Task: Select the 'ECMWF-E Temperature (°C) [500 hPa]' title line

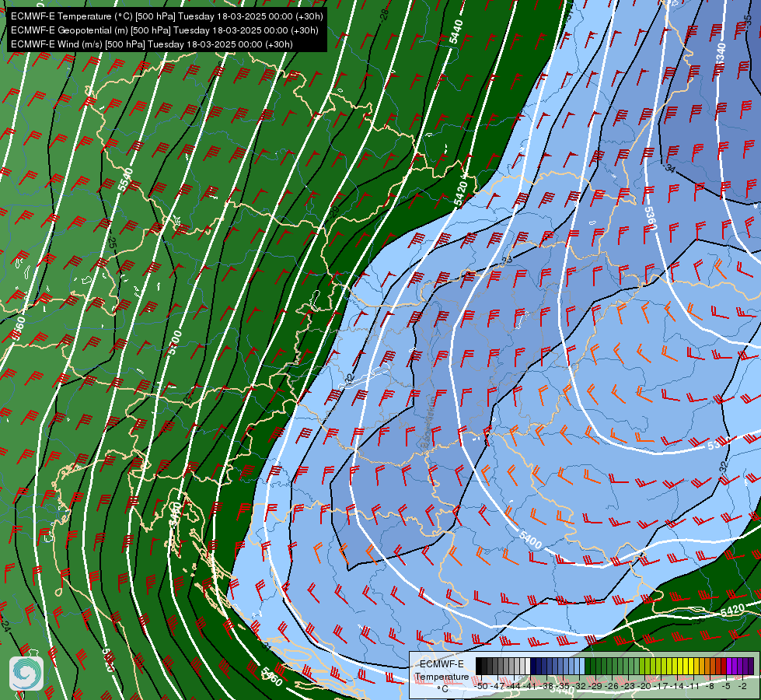Action: [166, 16]
